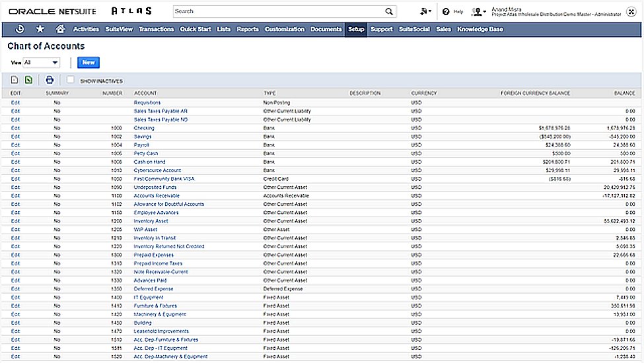Open the Recent Records clock icon
Viewport: 644px width, 363px height.
click(20, 29)
